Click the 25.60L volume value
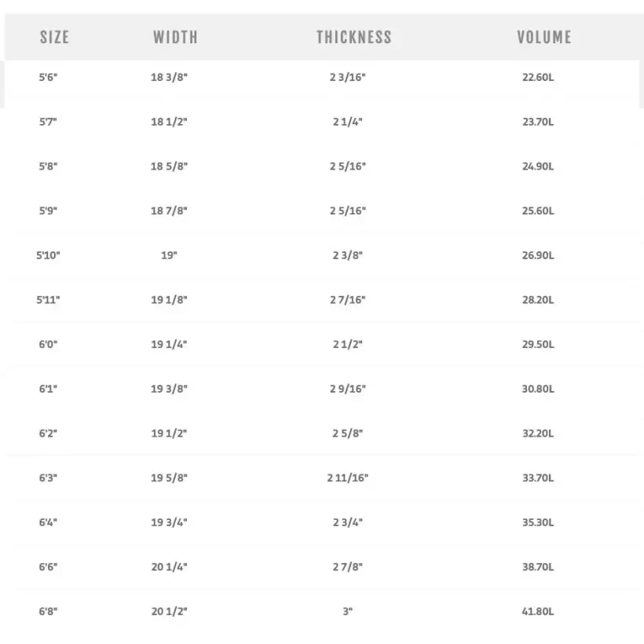The height and width of the screenshot is (644, 644). pyautogui.click(x=539, y=211)
